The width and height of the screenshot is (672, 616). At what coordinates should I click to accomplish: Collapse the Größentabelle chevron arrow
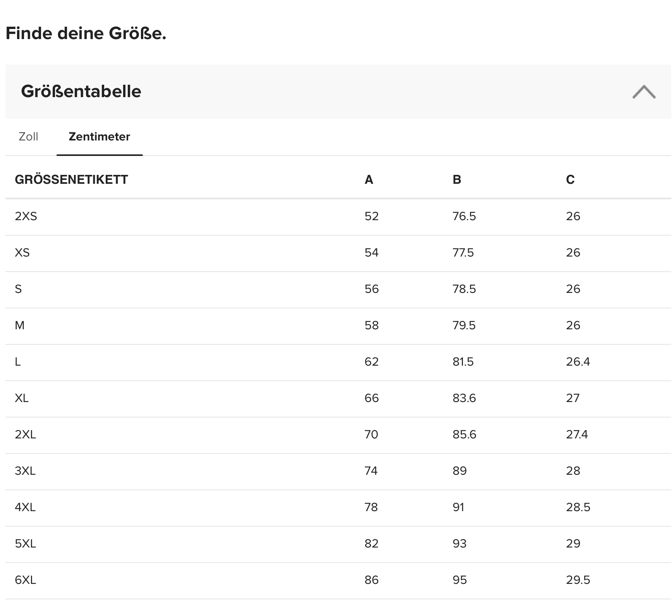(644, 92)
